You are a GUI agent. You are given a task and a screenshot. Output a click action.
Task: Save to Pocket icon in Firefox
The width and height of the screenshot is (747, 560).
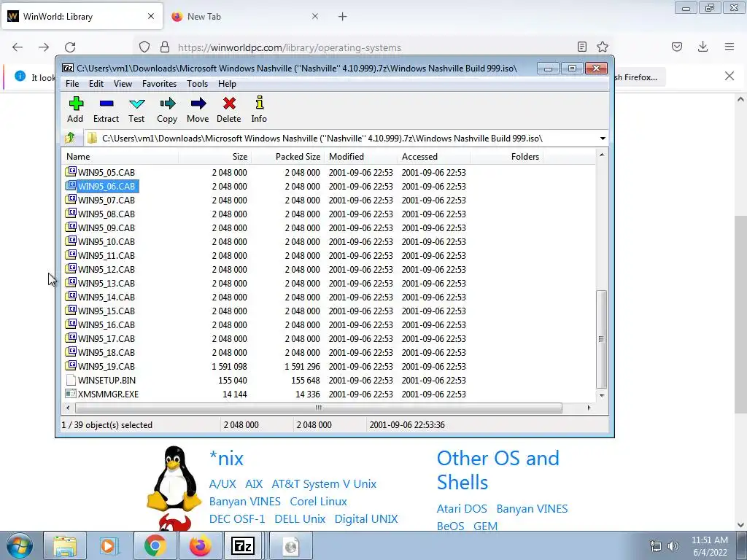(677, 47)
